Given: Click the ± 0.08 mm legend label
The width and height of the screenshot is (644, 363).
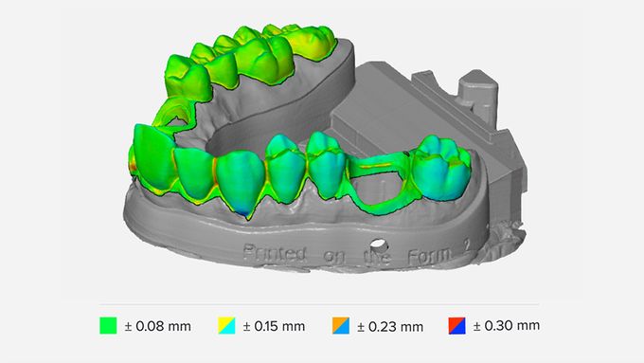Looking at the screenshot, I should pos(158,326).
